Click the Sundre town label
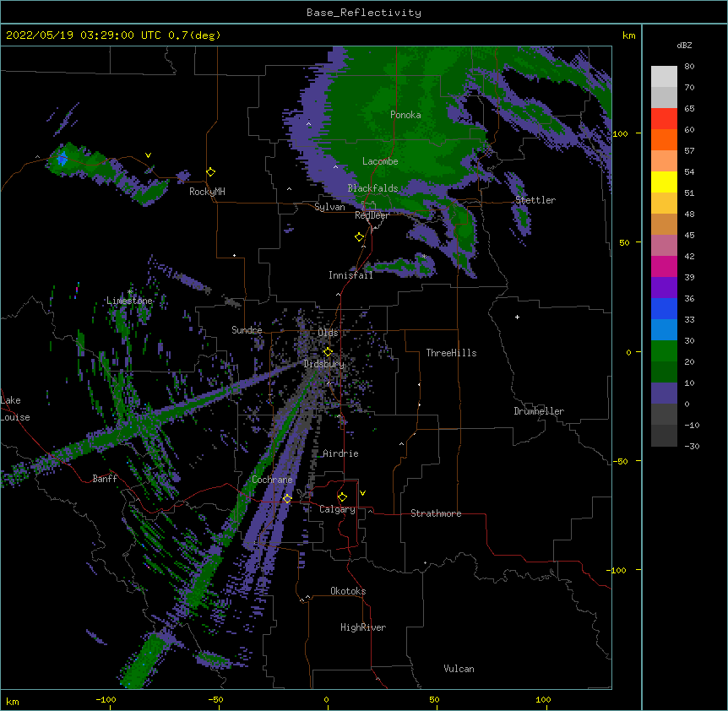Screen dimensions: 728x711 (x=247, y=330)
